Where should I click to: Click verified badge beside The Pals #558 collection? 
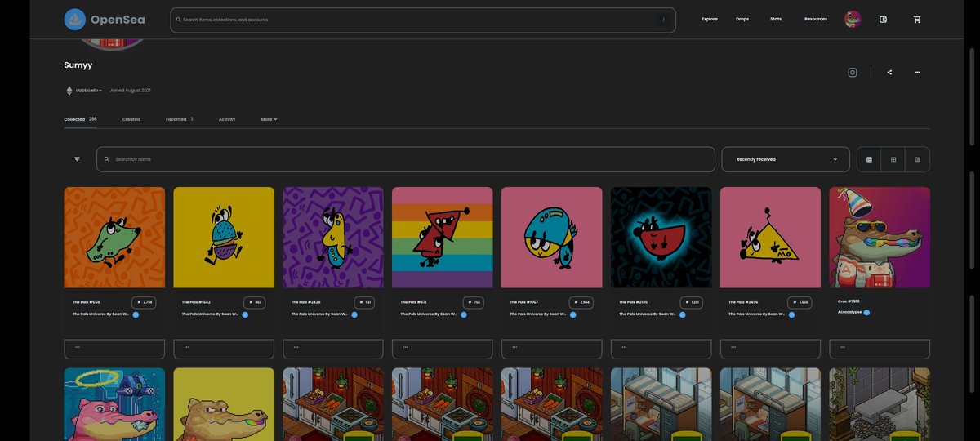(x=136, y=314)
